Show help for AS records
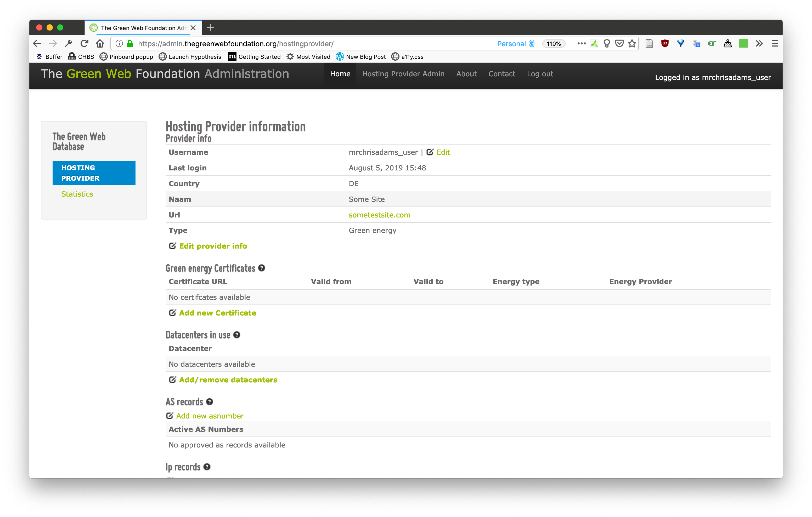Screen dimensions: 812x517 point(209,402)
